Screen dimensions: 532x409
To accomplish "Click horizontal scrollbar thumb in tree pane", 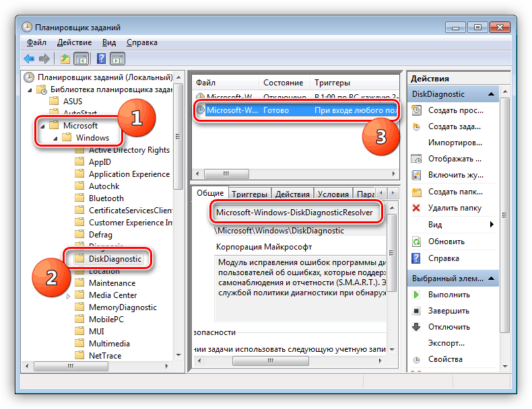I will tap(71, 366).
